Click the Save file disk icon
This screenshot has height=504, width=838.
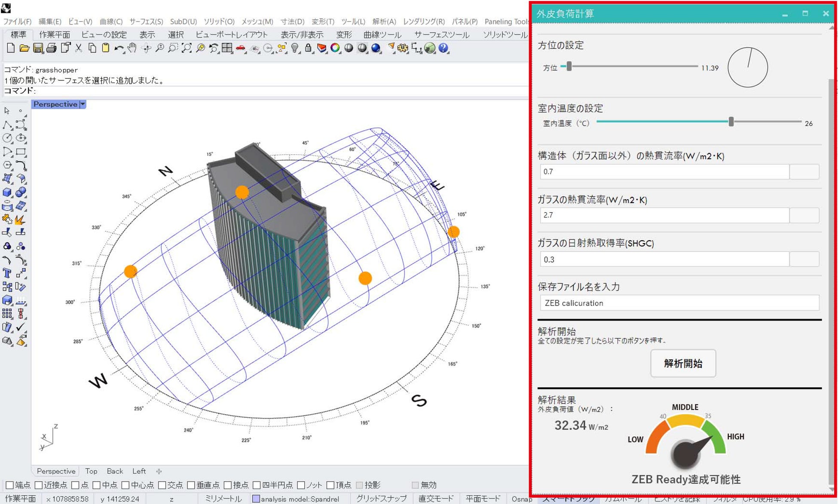tap(38, 48)
